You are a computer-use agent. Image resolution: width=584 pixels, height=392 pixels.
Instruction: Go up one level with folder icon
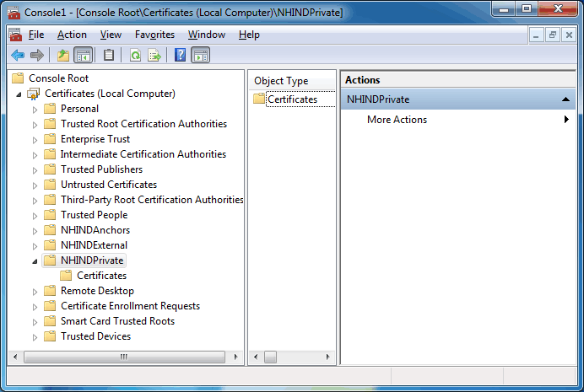tap(63, 56)
